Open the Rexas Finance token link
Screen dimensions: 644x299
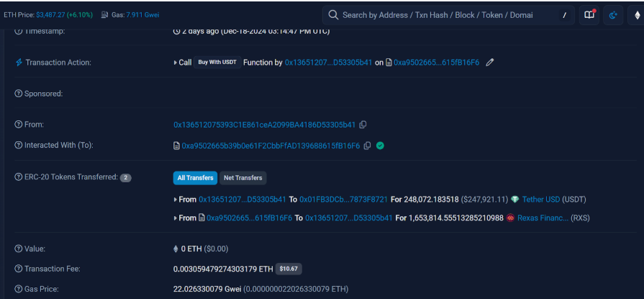click(541, 218)
